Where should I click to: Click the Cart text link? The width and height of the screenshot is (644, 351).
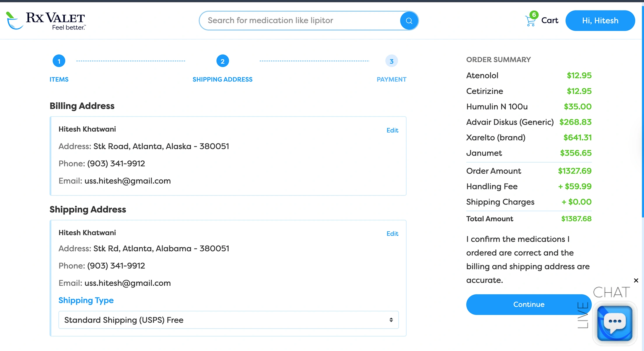(549, 20)
